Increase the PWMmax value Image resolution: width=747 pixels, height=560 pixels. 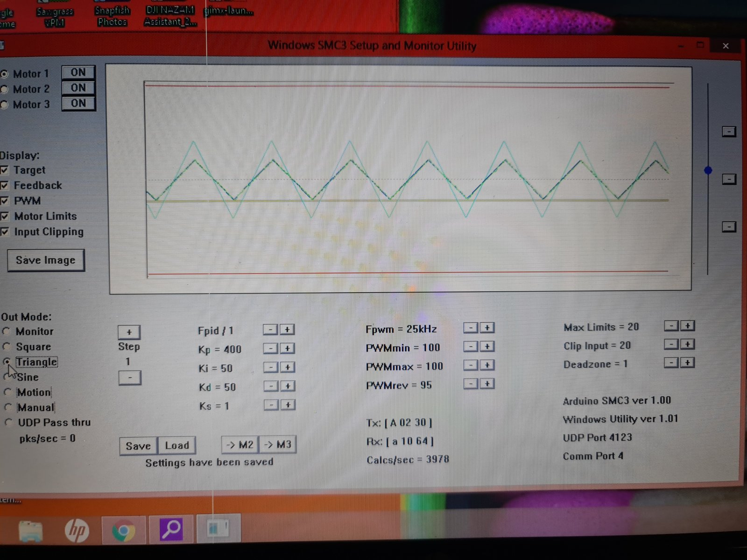(488, 365)
